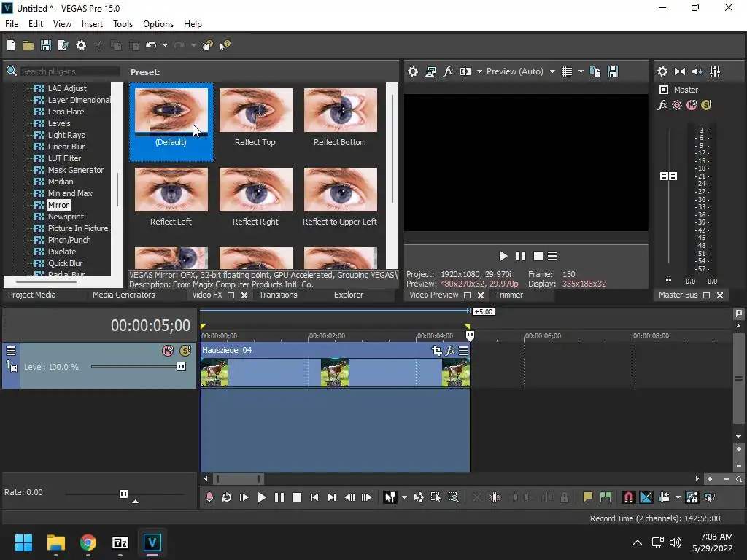The width and height of the screenshot is (747, 560).
Task: Click the What's This help icon
Action: (225, 45)
